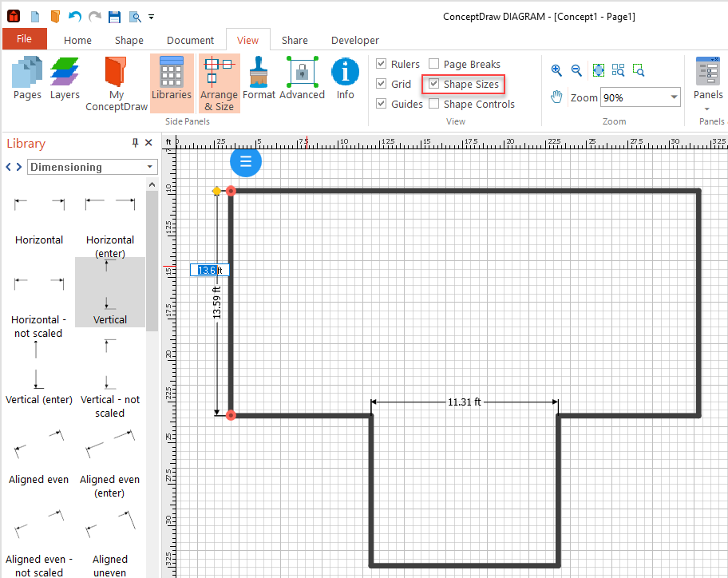Select the Aligned even (enter) shape
Screen dimensions: 728x578
tap(110, 463)
